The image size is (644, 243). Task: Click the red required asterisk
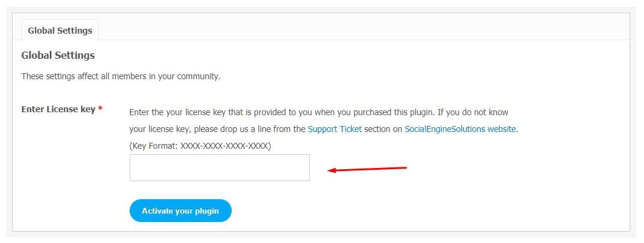point(100,109)
